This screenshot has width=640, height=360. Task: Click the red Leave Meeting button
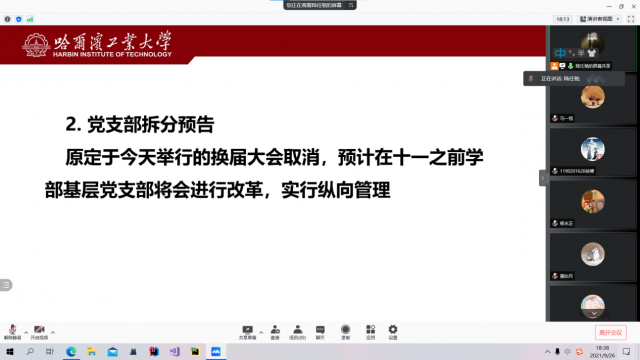click(611, 333)
